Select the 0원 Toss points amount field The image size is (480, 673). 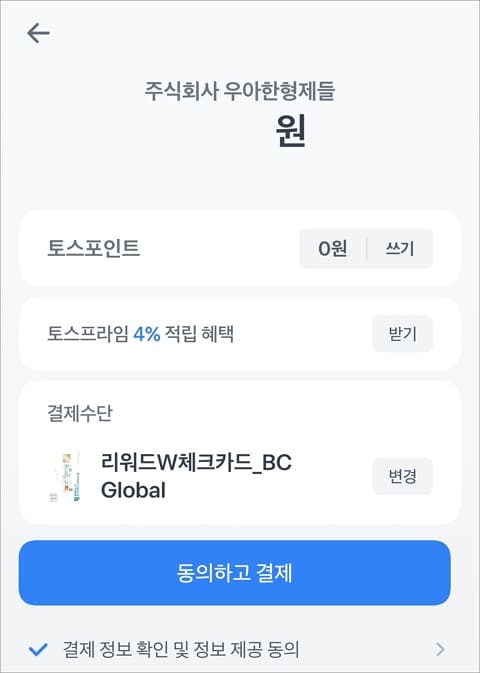tap(333, 249)
